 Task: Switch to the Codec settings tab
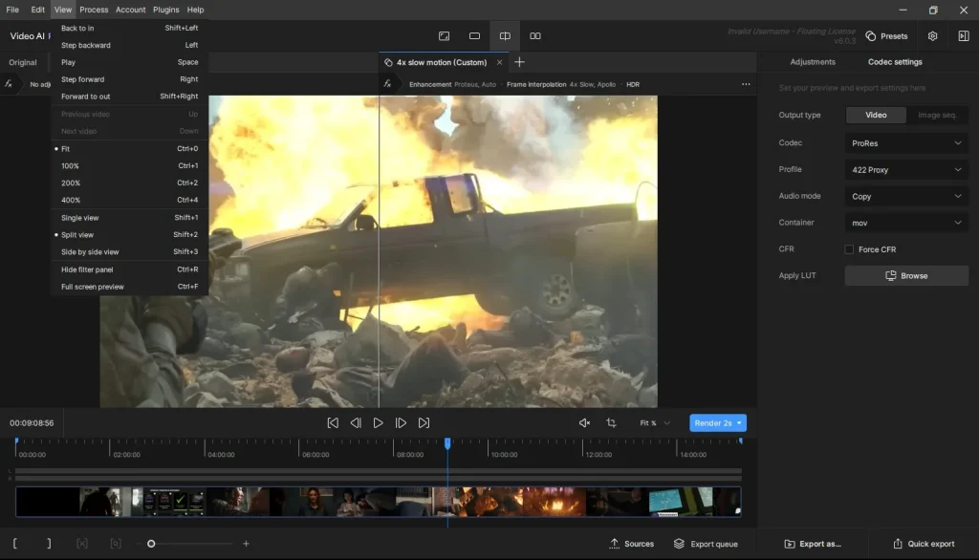(x=895, y=62)
